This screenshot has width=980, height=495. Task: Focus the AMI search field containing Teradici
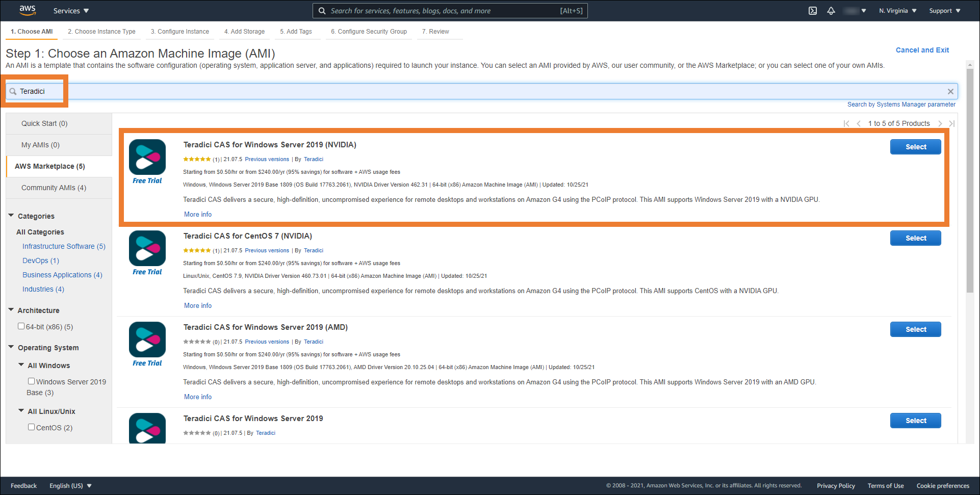coord(482,92)
